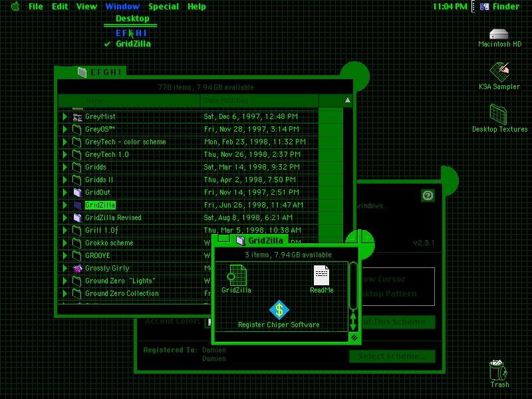
Task: Select the Desktop Textures icon
Action: point(498,114)
